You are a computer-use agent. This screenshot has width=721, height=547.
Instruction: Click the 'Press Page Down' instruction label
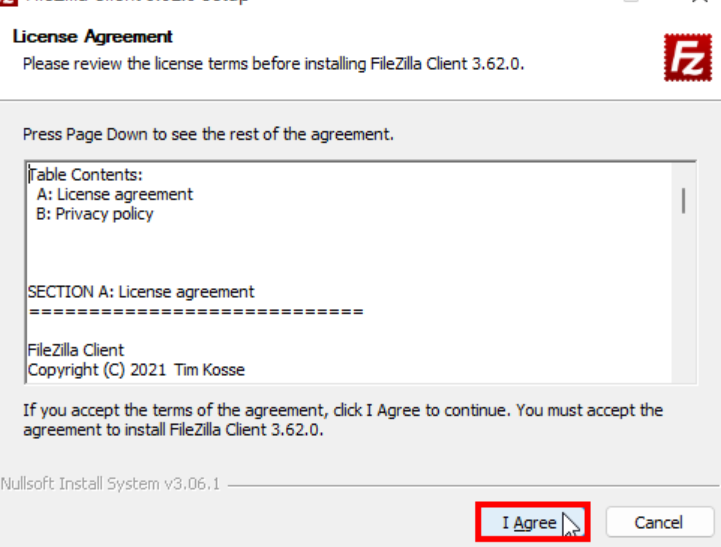[208, 134]
